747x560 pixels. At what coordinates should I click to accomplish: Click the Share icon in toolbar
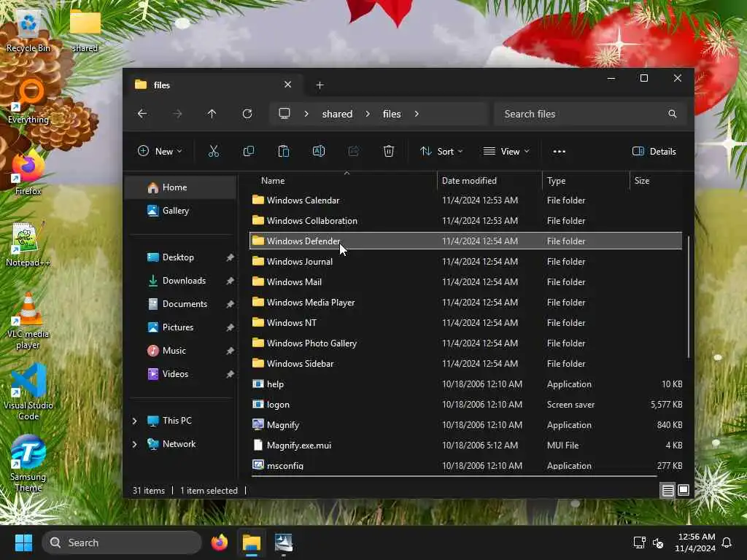tap(354, 152)
